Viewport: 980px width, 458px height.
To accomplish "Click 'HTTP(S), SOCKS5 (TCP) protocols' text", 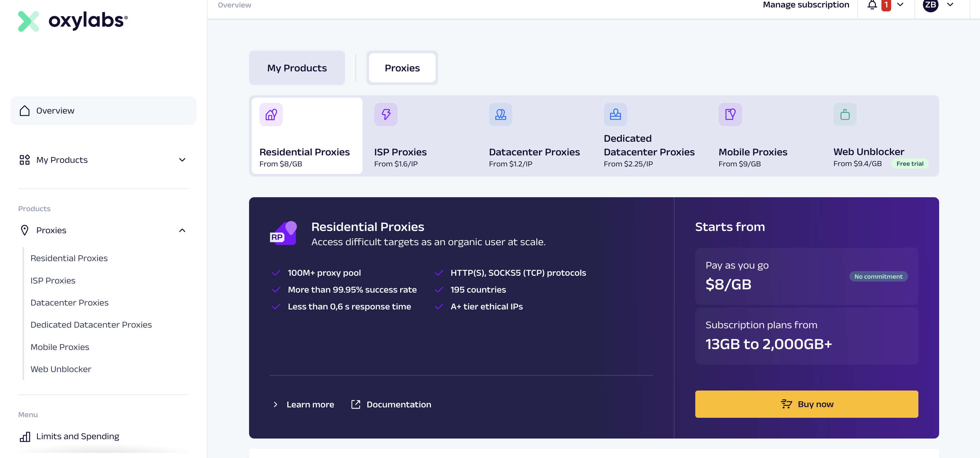I will pyautogui.click(x=518, y=273).
